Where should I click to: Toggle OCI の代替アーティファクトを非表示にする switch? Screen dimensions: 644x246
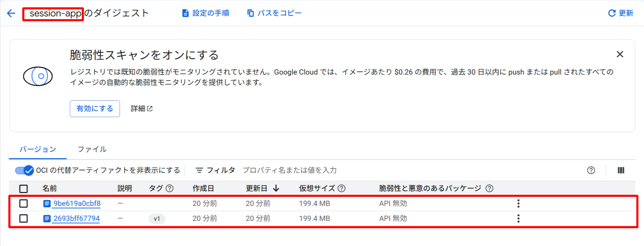click(24, 170)
